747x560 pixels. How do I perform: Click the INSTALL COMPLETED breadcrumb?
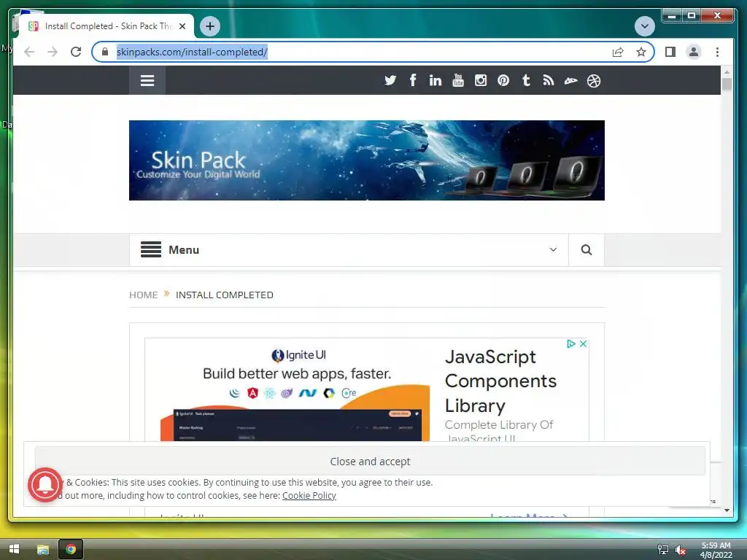pos(225,295)
